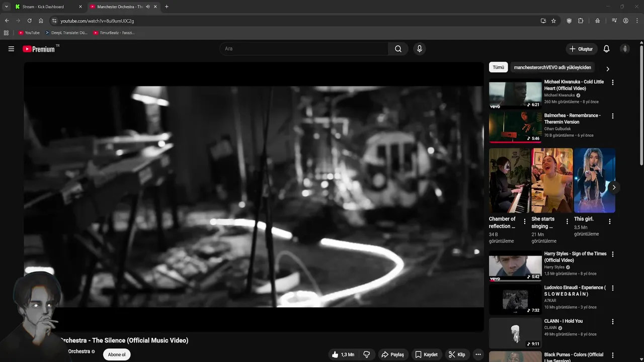Open the DeepL Translate bookmark
The image size is (644, 362).
click(x=66, y=33)
